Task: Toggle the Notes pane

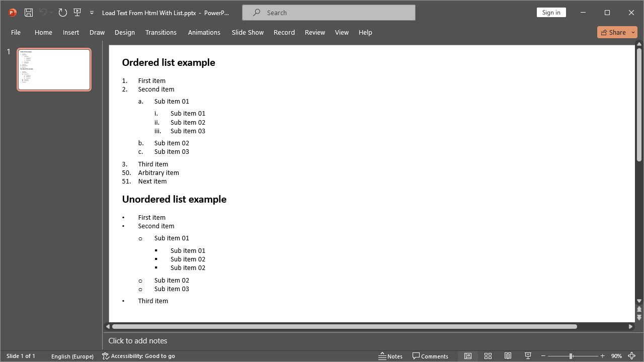Action: click(390, 356)
